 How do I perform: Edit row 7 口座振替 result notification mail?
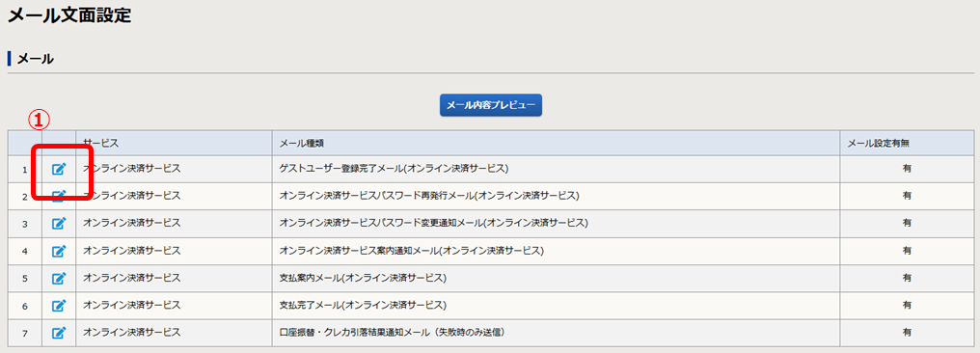(59, 333)
